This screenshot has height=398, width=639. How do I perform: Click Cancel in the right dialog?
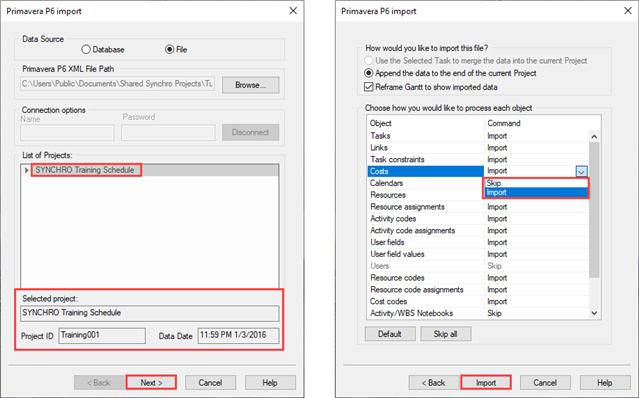[x=545, y=383]
